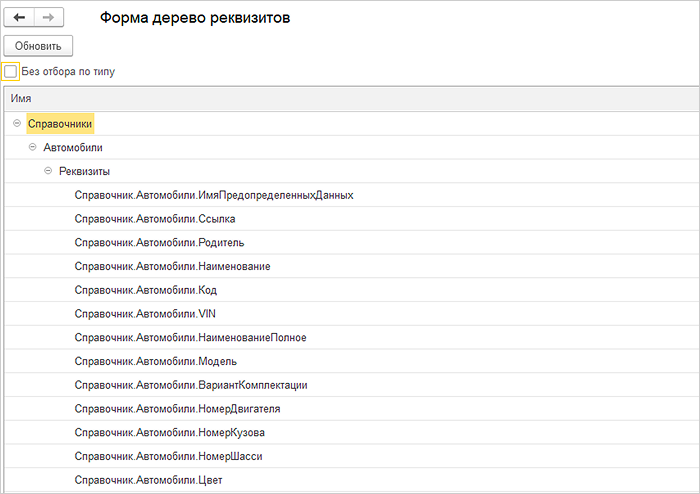Select row Справочник.Автомобили.НомерШасси
The image size is (700, 494).
[x=351, y=456]
